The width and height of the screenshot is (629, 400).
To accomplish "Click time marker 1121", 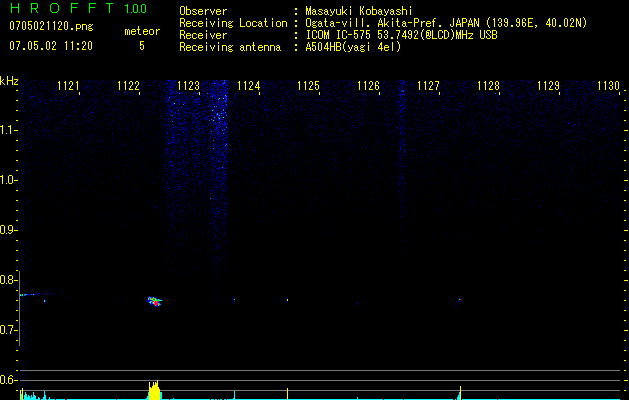I will click(x=68, y=86).
